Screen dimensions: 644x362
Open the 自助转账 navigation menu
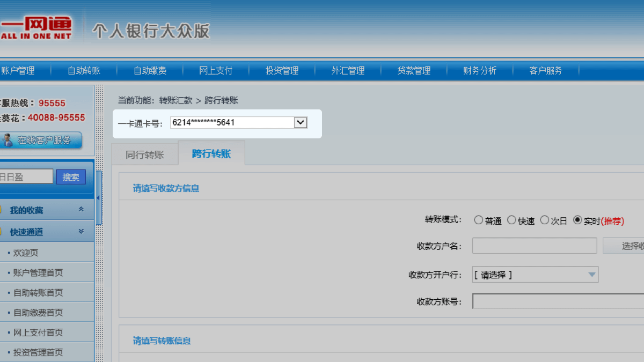tap(84, 70)
